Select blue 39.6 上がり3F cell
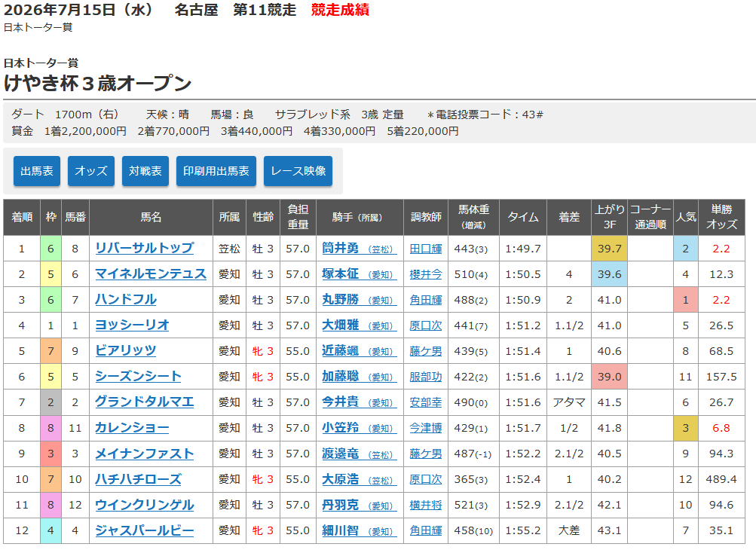This screenshot has width=756, height=553. pyautogui.click(x=610, y=273)
